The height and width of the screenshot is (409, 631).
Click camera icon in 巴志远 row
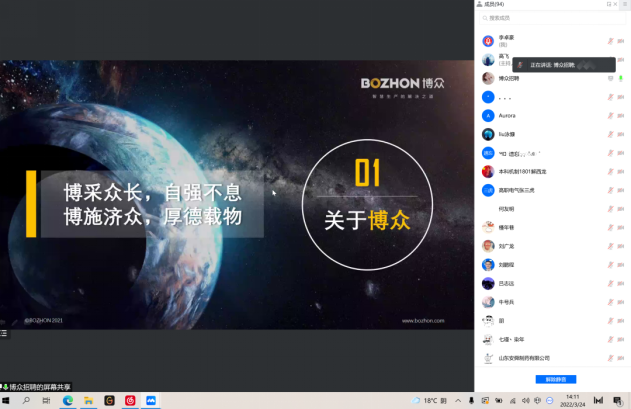coord(621,283)
